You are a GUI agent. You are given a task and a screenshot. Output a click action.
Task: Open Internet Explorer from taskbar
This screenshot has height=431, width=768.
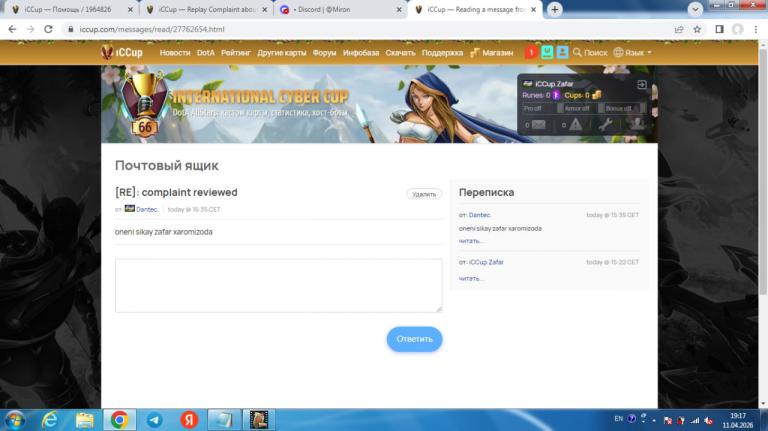tap(49, 420)
